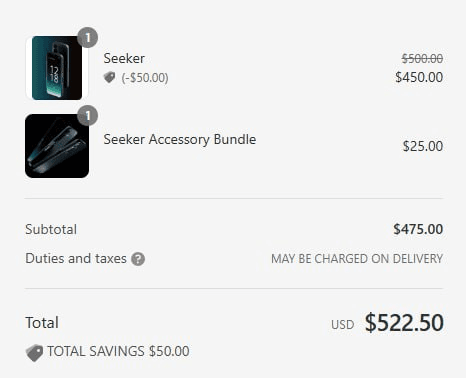Click the quantity badge on Seeker image
The image size is (466, 378).
87,37
